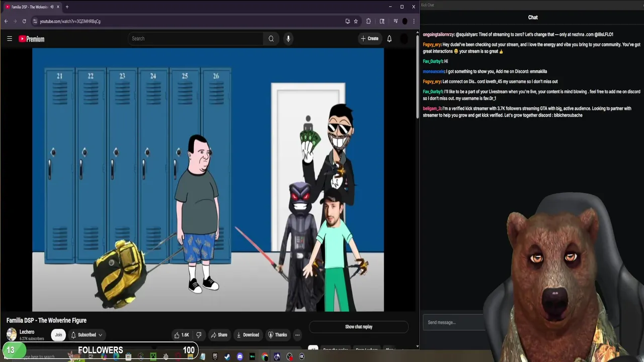Open the YouTube notifications bell
644x362 pixels.
pyautogui.click(x=389, y=39)
